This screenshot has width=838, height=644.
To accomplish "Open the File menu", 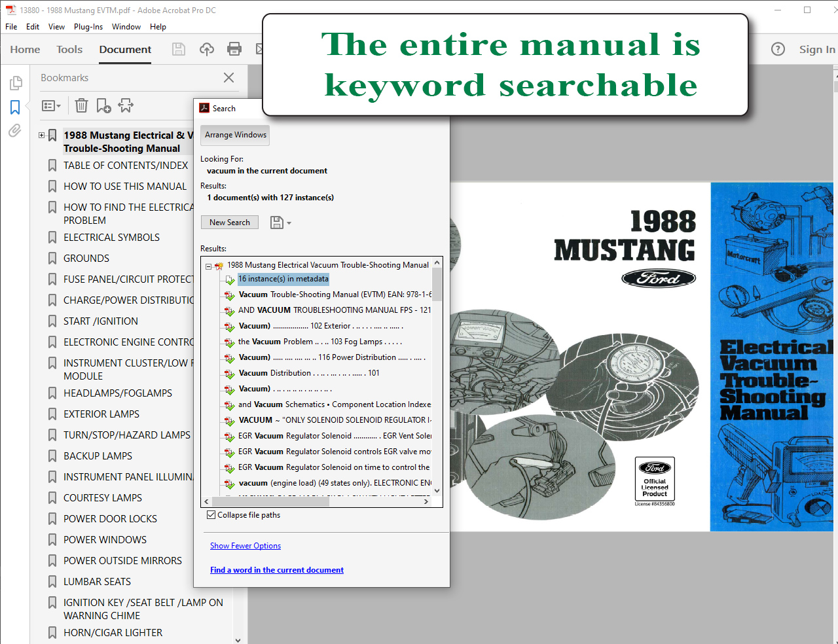I will point(11,27).
